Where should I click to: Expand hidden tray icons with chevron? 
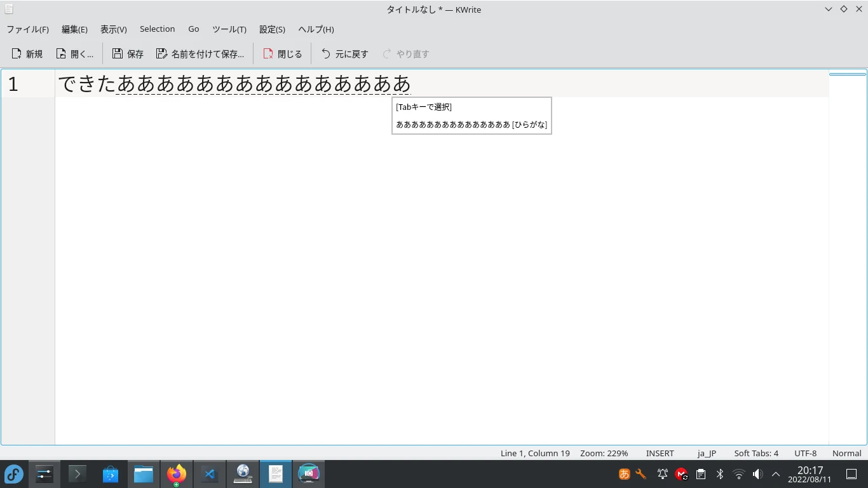[x=776, y=473]
